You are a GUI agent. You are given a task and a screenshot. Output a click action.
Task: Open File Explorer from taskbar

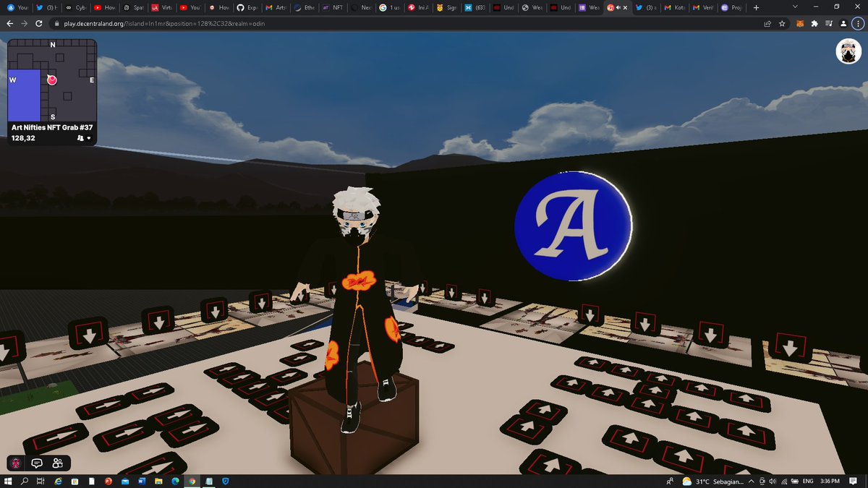158,481
